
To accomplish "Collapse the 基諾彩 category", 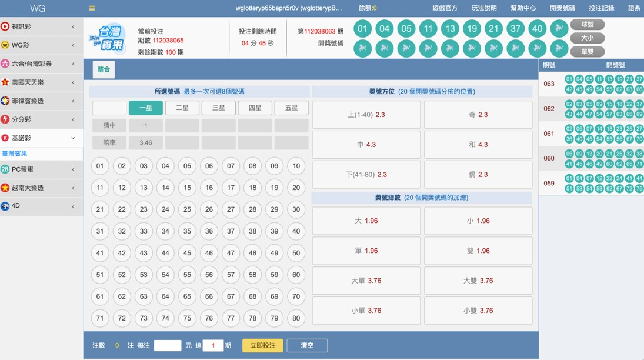I will pos(73,138).
